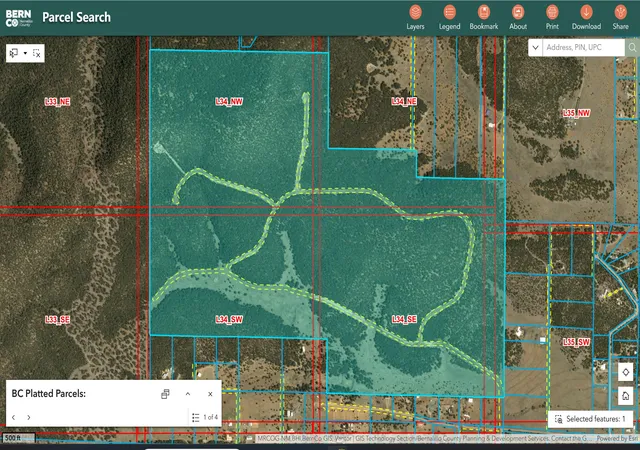640x450 pixels.
Task: Expand the select tool options arrow
Action: [x=25, y=53]
